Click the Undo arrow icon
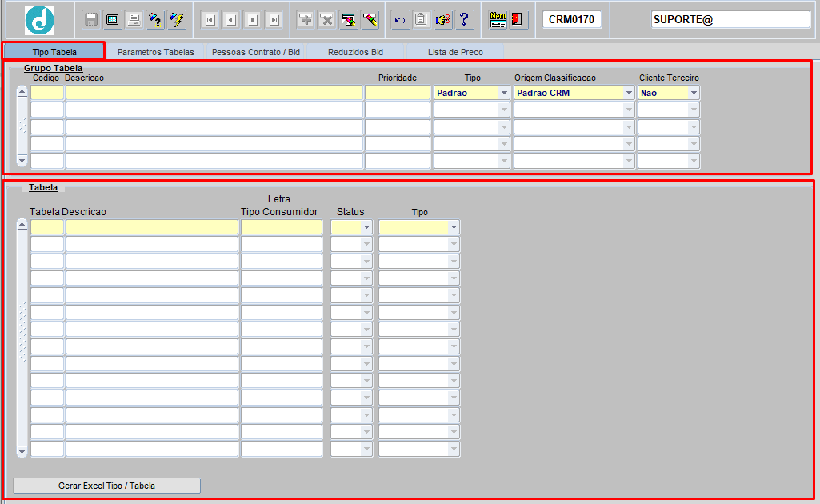The height and width of the screenshot is (504, 820). click(400, 20)
